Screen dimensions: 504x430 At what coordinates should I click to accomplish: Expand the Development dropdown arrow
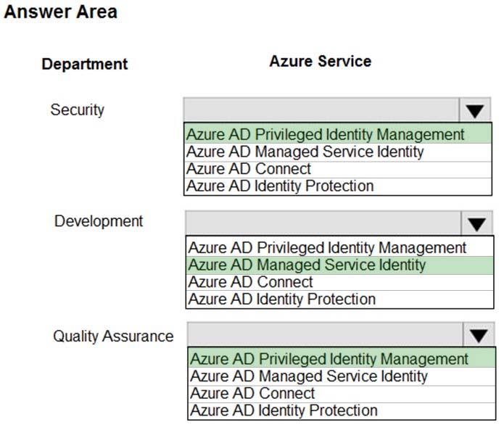[x=476, y=223]
